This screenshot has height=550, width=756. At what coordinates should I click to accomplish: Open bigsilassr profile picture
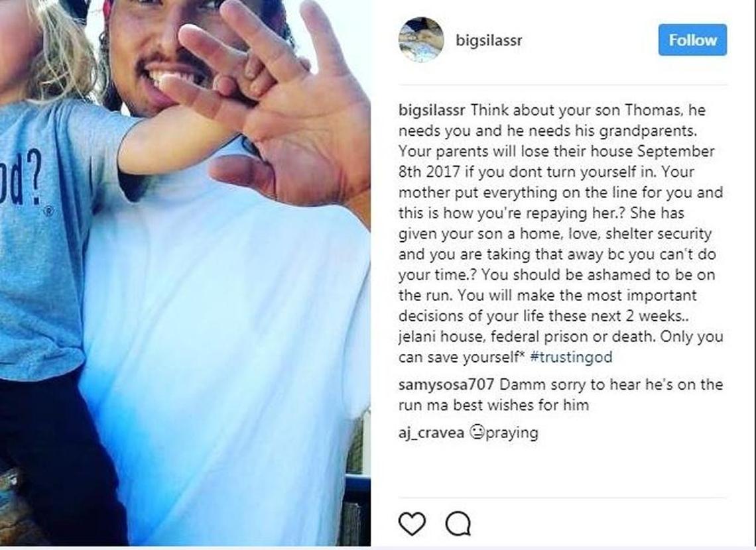(x=421, y=40)
